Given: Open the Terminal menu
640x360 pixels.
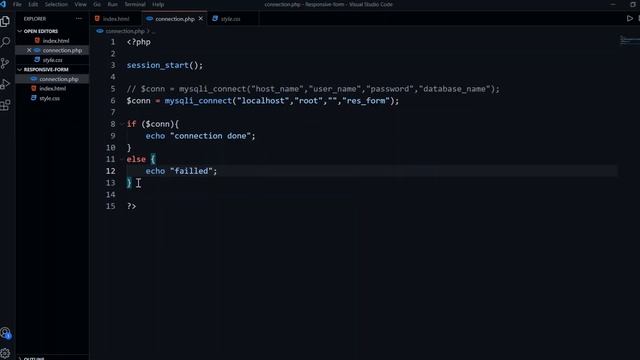Looking at the screenshot, I should coord(135,4).
